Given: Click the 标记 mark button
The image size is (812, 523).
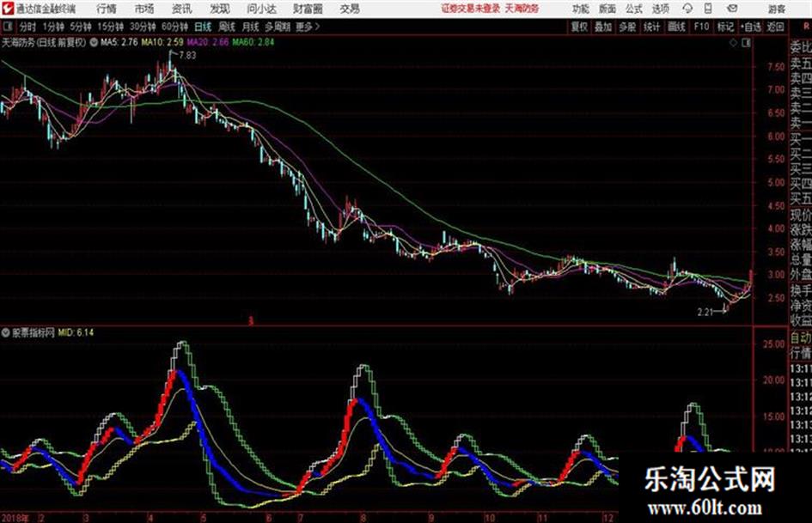Looking at the screenshot, I should click(x=725, y=27).
